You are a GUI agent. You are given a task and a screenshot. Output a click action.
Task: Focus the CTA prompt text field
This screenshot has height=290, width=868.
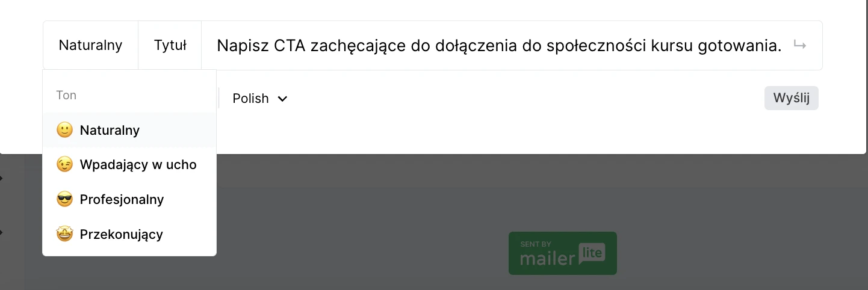pos(498,46)
